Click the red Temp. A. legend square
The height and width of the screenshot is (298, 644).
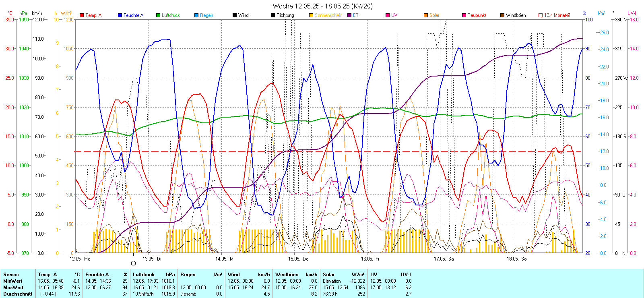point(82,15)
